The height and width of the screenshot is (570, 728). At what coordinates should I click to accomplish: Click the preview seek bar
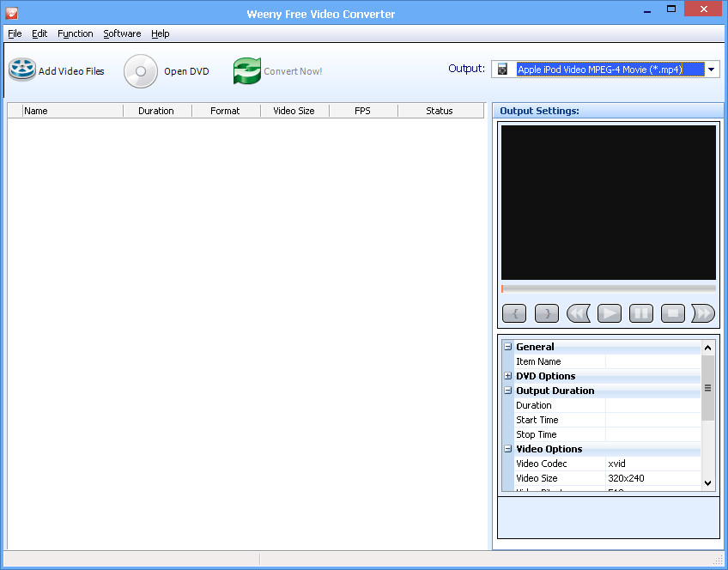(608, 288)
